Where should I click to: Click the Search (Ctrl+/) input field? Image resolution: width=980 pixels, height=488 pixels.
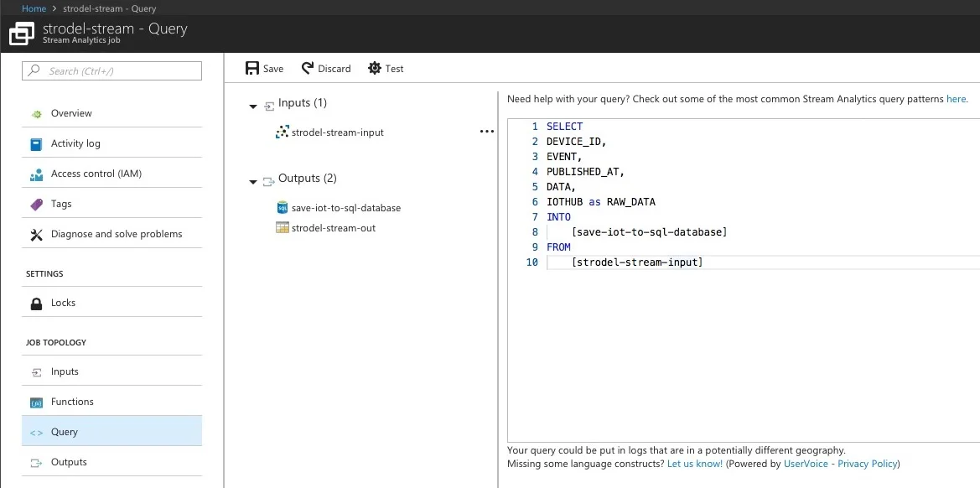click(x=111, y=70)
